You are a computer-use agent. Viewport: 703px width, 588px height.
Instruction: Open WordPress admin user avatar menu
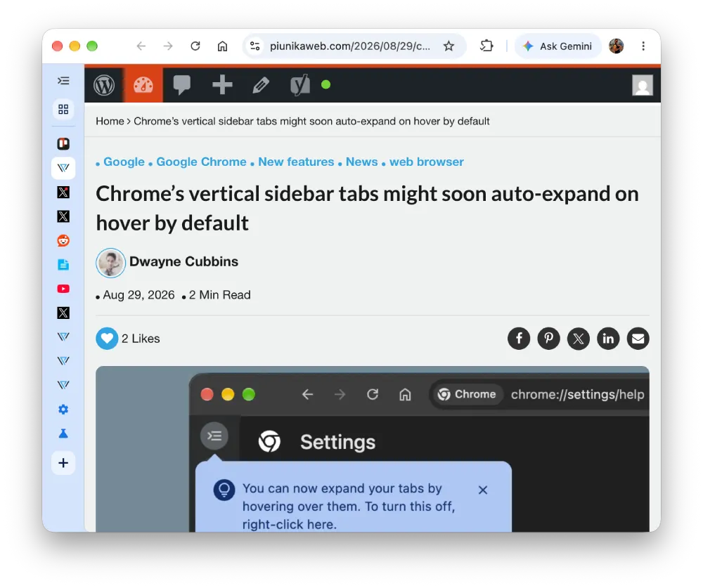tap(643, 85)
